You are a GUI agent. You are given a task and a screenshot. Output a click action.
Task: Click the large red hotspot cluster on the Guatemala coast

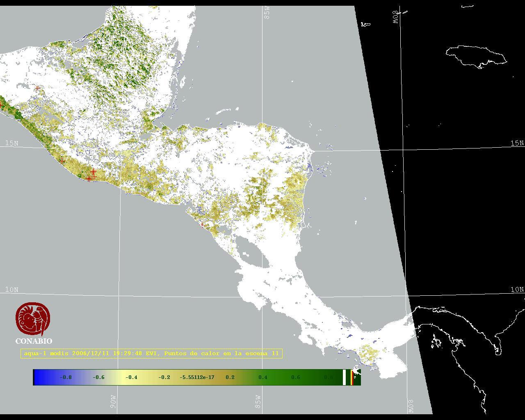(x=91, y=175)
